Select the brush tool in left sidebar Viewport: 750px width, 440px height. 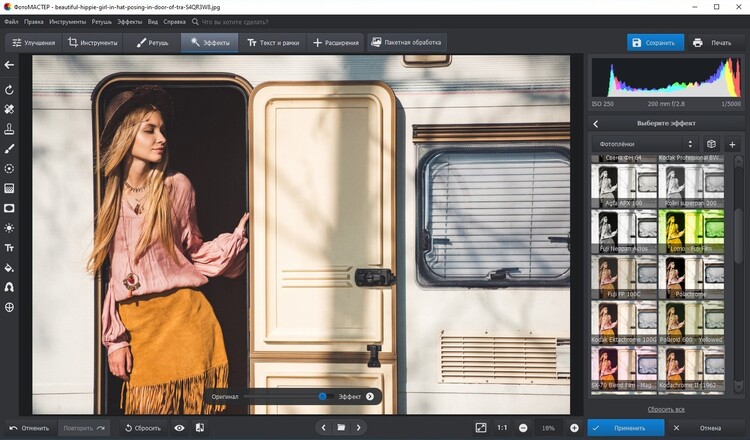click(9, 148)
